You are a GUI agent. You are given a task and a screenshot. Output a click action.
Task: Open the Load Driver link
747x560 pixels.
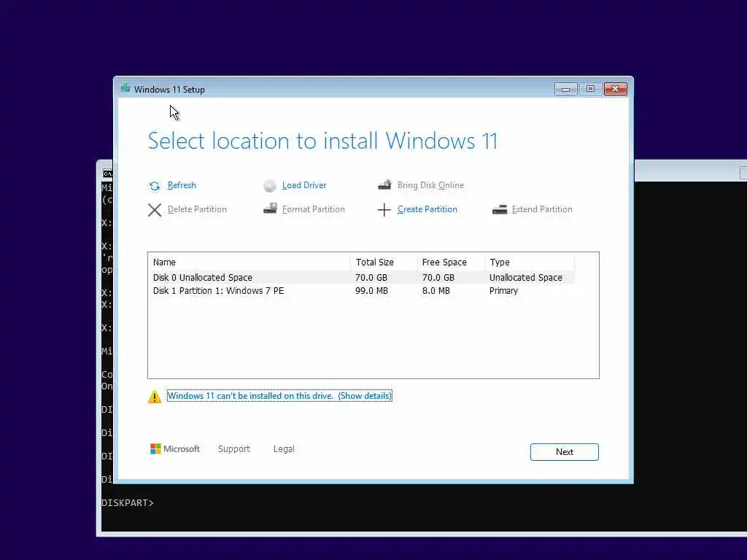[304, 185]
